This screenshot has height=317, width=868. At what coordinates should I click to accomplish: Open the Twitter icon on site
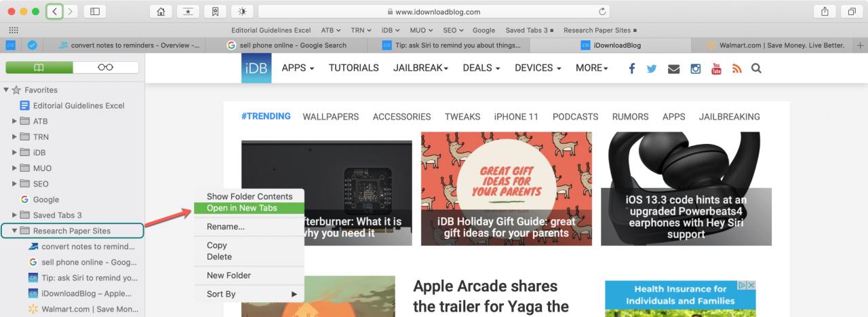click(x=652, y=69)
